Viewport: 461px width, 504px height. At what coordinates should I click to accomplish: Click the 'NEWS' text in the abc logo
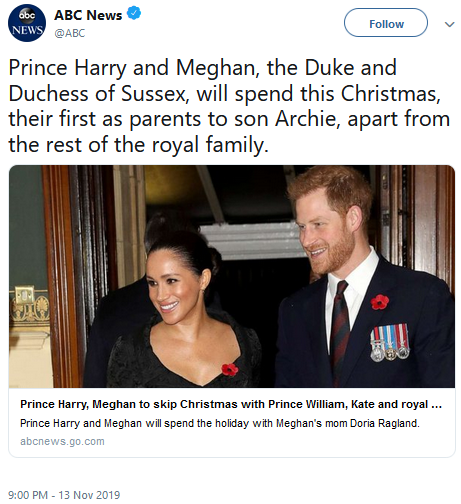coord(27,30)
